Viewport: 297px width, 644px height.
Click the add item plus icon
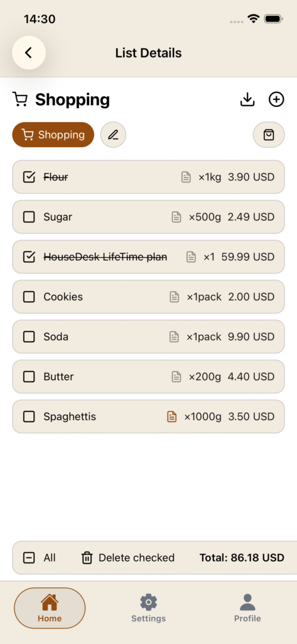[x=276, y=99]
